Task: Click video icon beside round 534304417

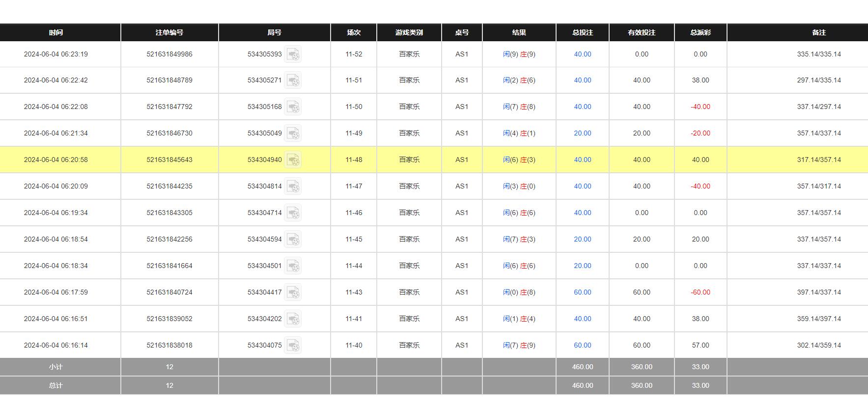Action: (293, 293)
